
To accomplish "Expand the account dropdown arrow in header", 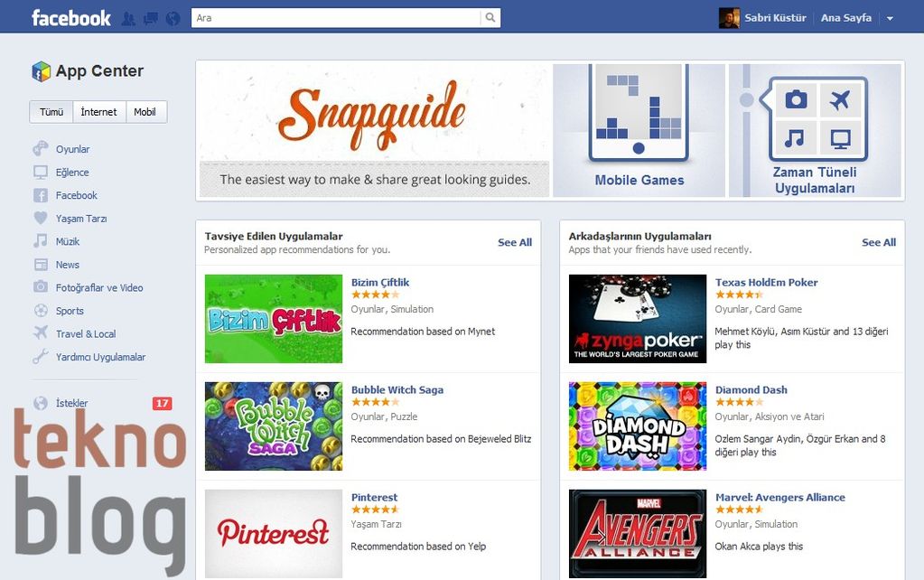I will (890, 18).
